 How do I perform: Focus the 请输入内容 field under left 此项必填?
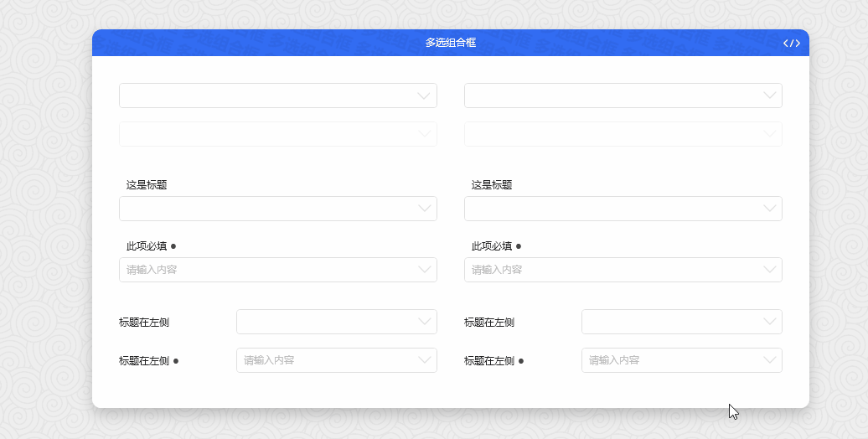(x=278, y=270)
